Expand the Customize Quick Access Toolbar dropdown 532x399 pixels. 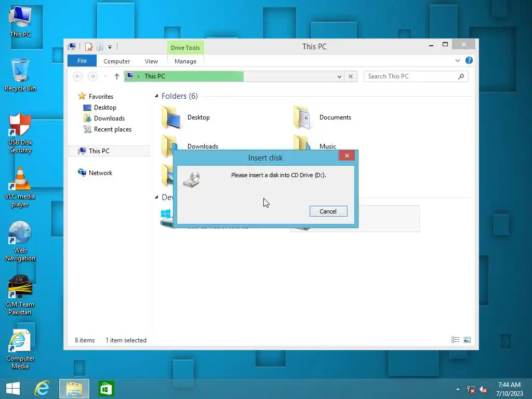110,47
